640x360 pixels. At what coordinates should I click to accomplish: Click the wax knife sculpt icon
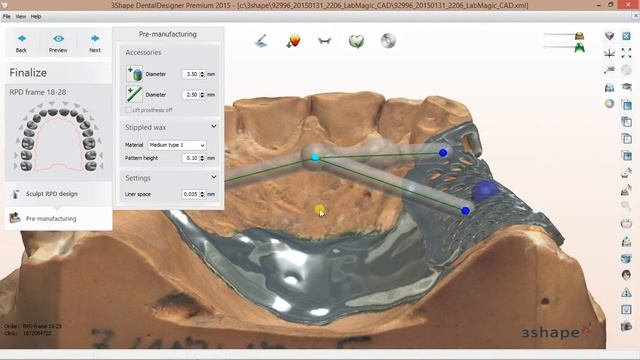[x=626, y=173]
